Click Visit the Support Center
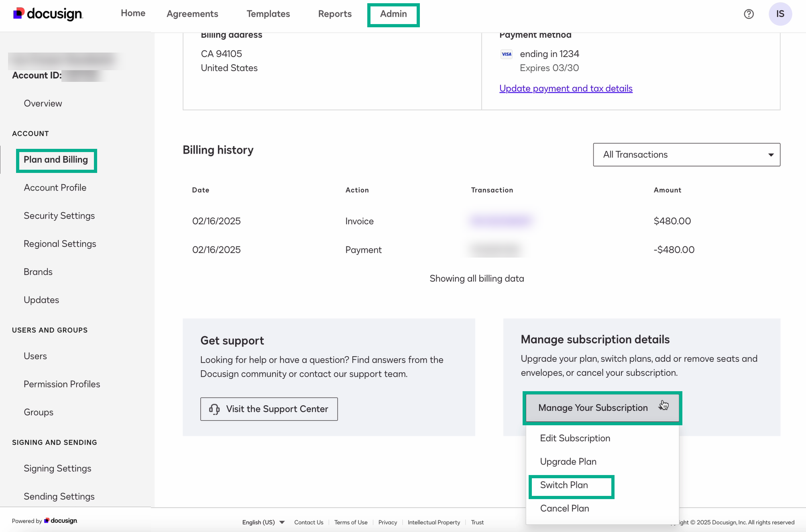 269,409
